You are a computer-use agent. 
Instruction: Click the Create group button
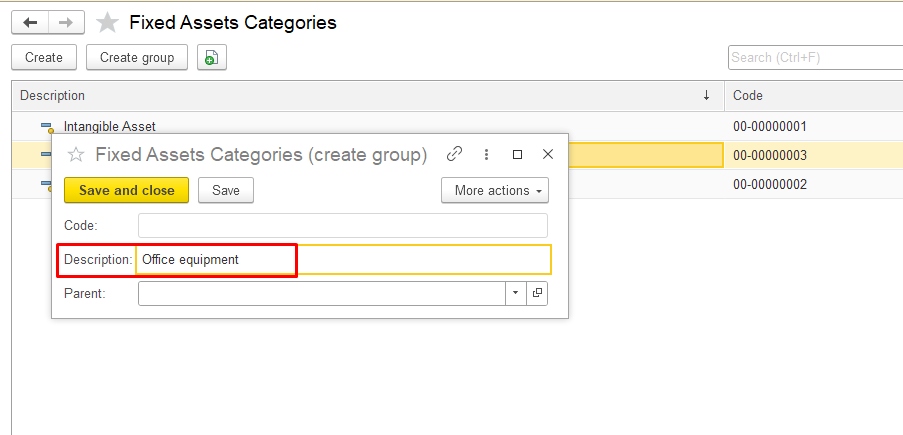coord(137,58)
